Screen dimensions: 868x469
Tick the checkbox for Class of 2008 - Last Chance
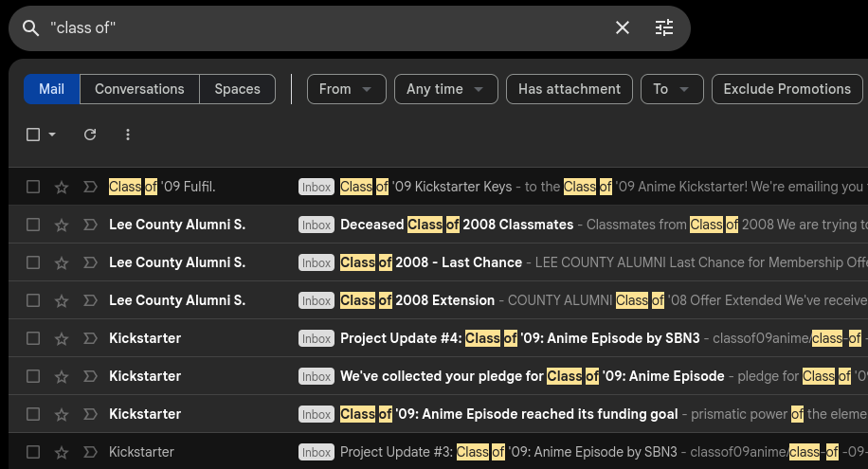click(x=33, y=262)
